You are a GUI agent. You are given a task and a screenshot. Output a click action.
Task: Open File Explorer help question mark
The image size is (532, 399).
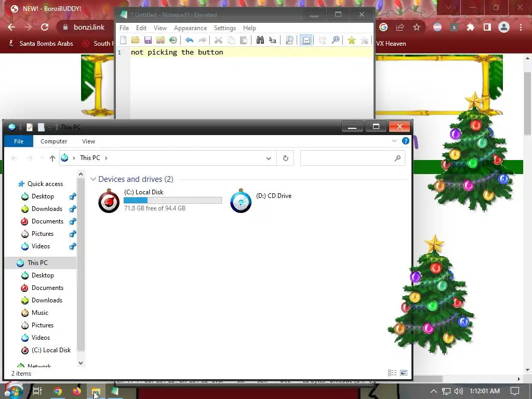coord(405,141)
